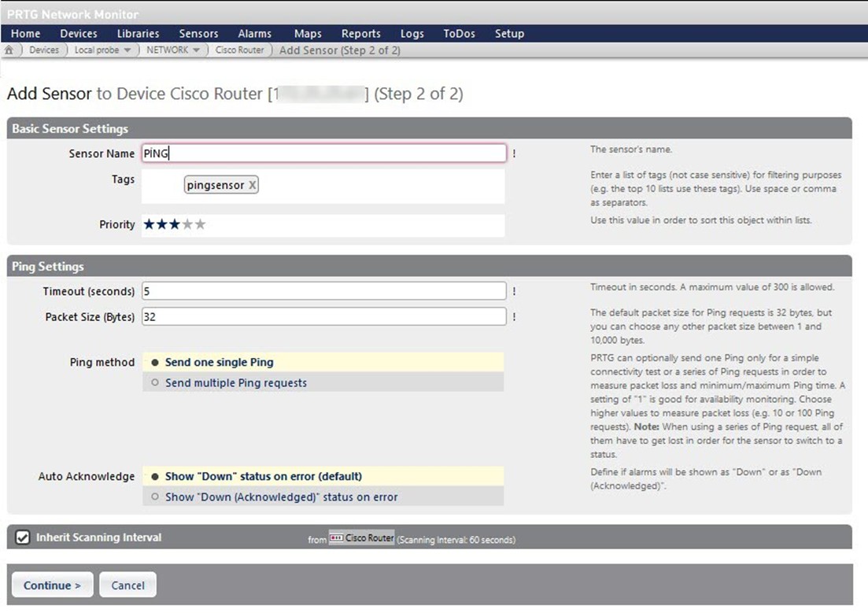Click inside the Tags field
868x613 pixels.
click(x=324, y=186)
